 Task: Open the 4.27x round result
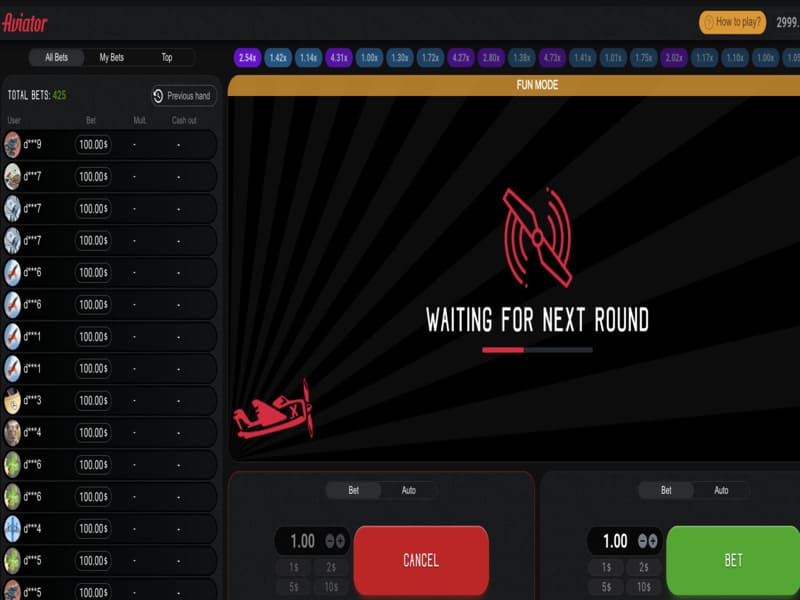pyautogui.click(x=461, y=58)
